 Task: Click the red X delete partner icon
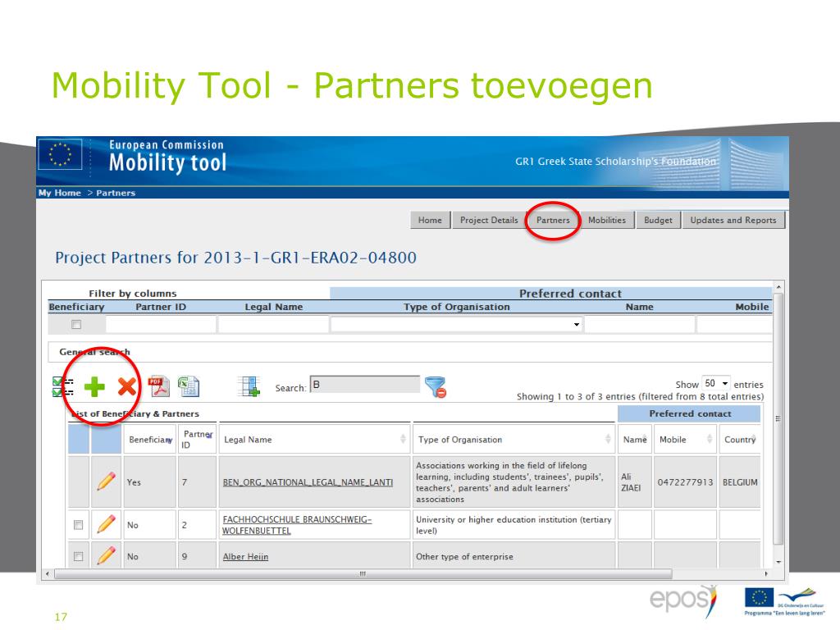click(127, 387)
